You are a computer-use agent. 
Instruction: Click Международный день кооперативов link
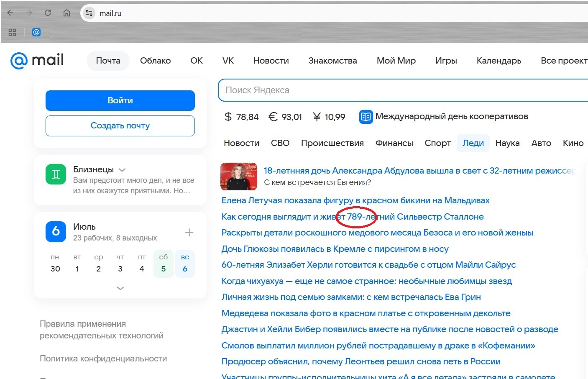(452, 116)
